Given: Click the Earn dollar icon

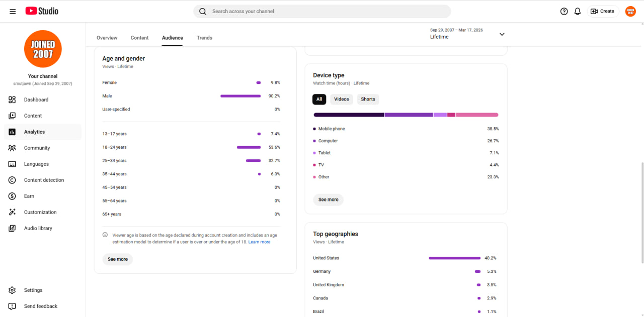Looking at the screenshot, I should (x=12, y=196).
